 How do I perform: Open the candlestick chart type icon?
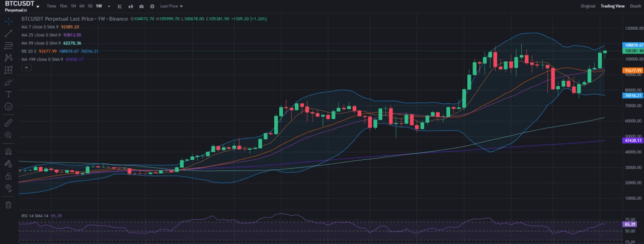pyautogui.click(x=131, y=6)
